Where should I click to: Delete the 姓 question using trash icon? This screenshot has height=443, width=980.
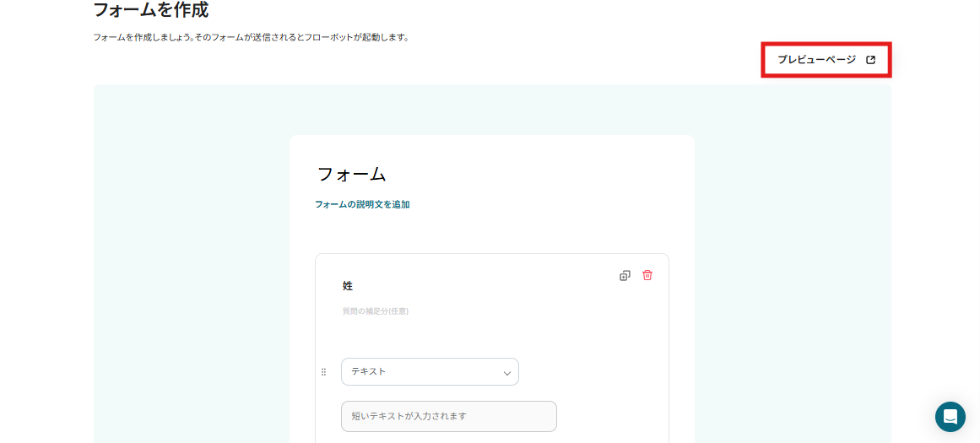(x=647, y=275)
